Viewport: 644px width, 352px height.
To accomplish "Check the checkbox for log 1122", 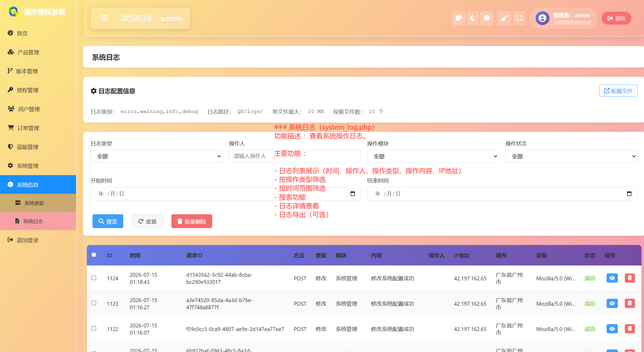I will (94, 328).
